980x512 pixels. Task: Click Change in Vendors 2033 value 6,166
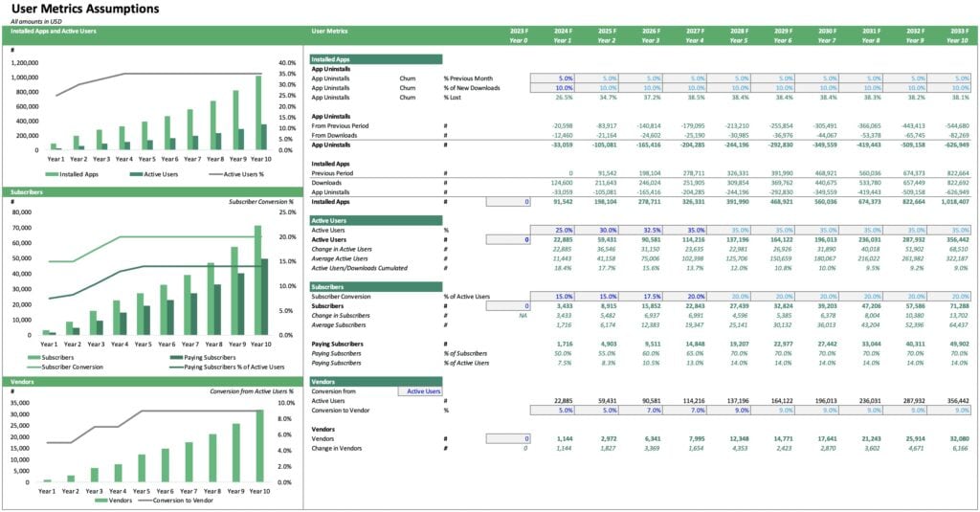(x=961, y=448)
